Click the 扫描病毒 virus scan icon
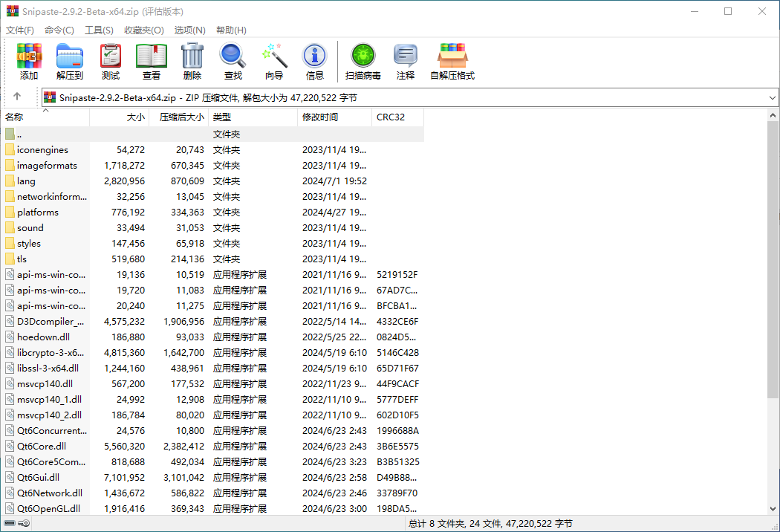 click(363, 55)
